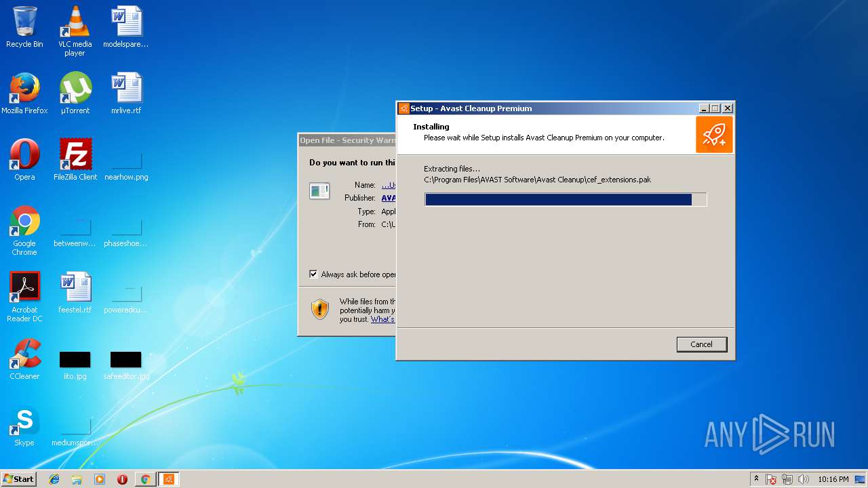This screenshot has height=488, width=868.
Task: Click the Avast Cleanup rocket logo
Action: click(714, 134)
